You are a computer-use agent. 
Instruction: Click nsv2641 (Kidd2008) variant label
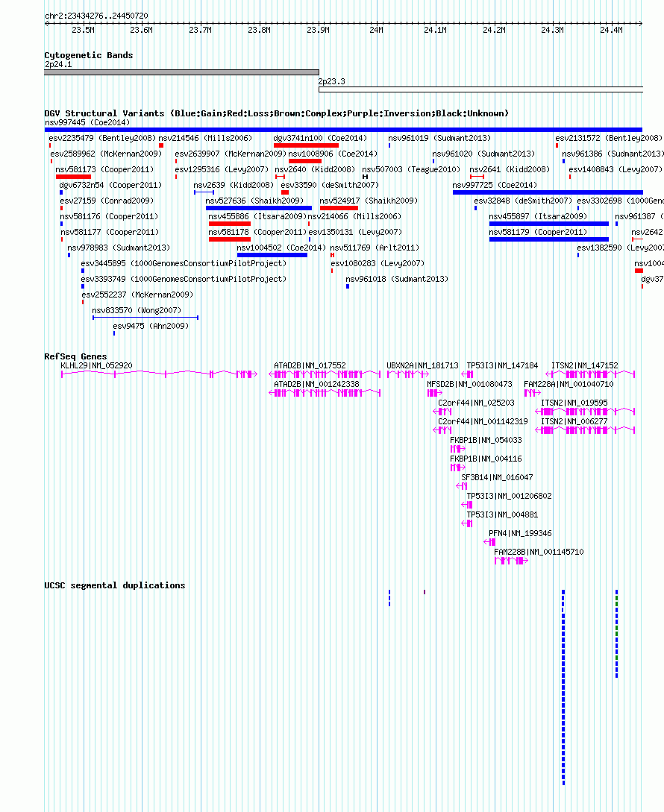(x=510, y=169)
